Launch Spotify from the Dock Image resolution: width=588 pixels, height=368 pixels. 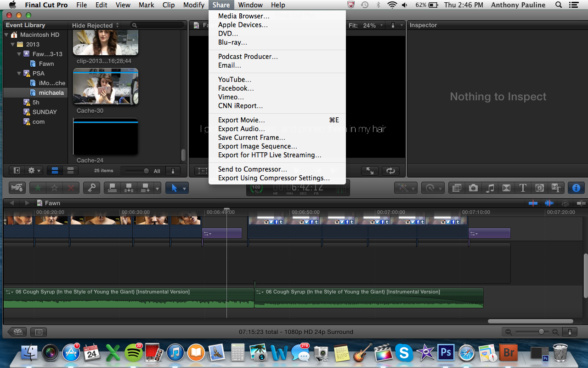click(133, 353)
